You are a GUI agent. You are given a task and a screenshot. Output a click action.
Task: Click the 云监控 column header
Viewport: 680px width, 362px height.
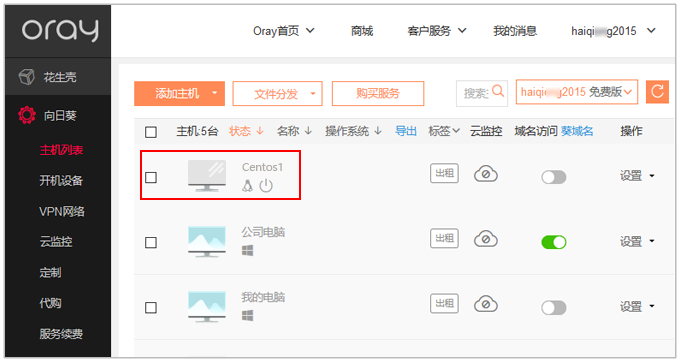486,131
